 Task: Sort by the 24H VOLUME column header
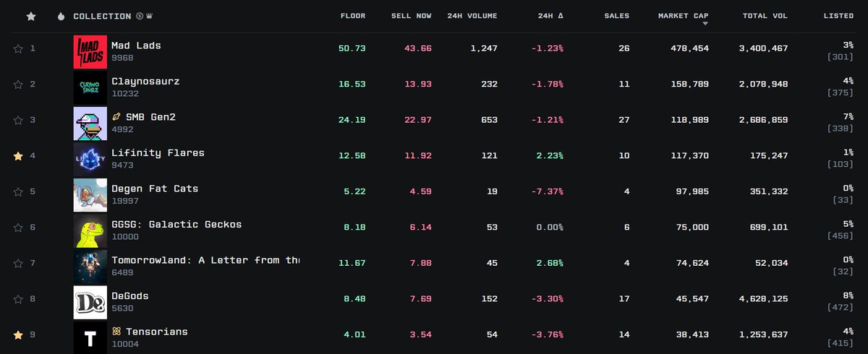[472, 16]
